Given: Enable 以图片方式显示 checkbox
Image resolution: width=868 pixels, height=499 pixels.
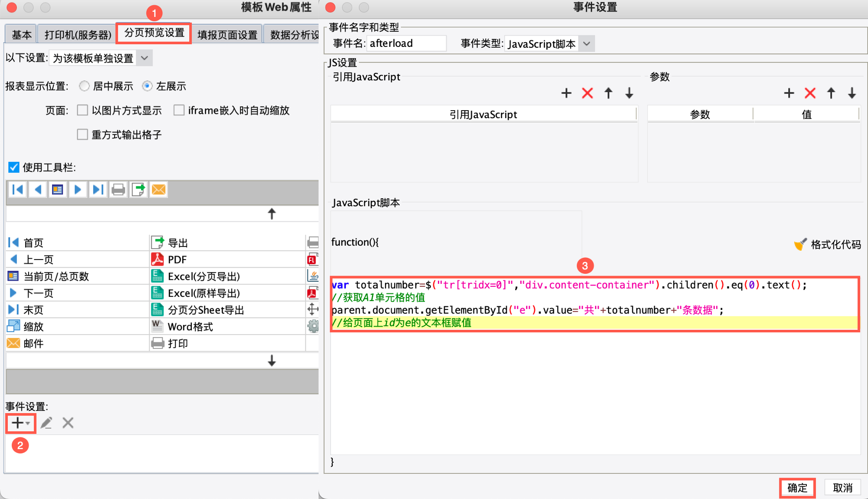Looking at the screenshot, I should (82, 110).
